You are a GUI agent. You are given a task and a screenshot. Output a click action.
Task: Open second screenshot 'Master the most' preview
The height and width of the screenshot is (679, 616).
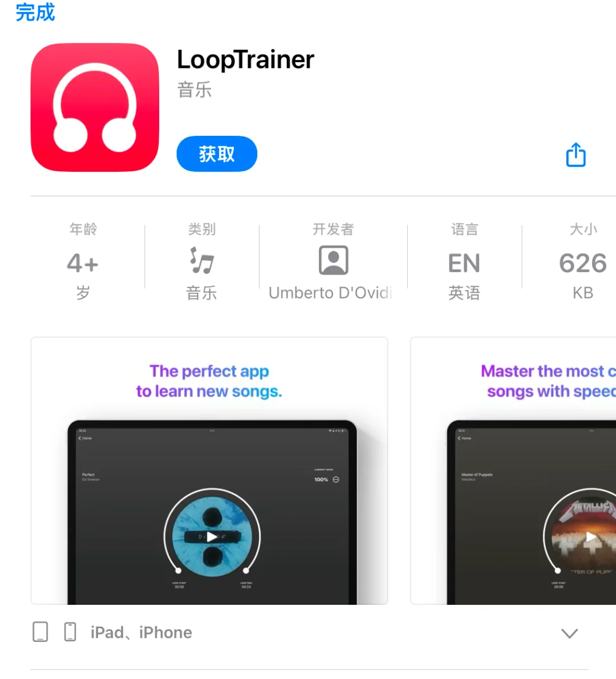coord(513,471)
